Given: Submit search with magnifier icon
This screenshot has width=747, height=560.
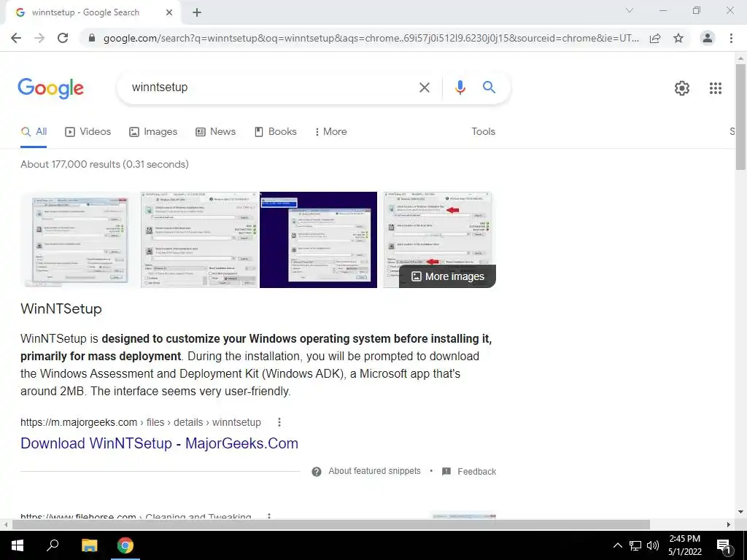Looking at the screenshot, I should click(x=489, y=87).
